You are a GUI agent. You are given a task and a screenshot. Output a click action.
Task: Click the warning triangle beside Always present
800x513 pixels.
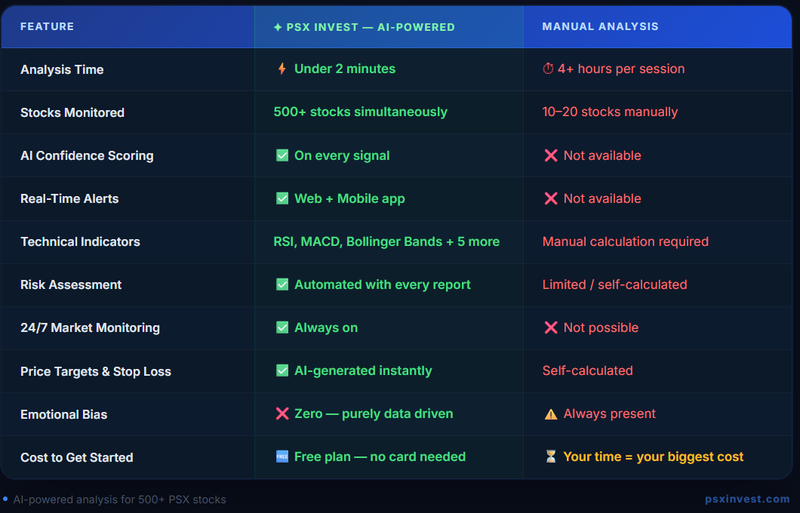click(x=551, y=414)
